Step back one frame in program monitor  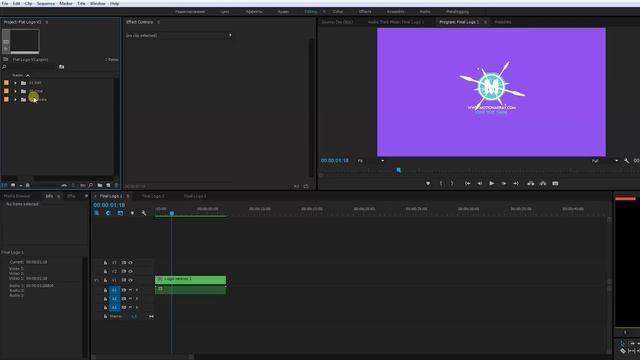pyautogui.click(x=480, y=184)
